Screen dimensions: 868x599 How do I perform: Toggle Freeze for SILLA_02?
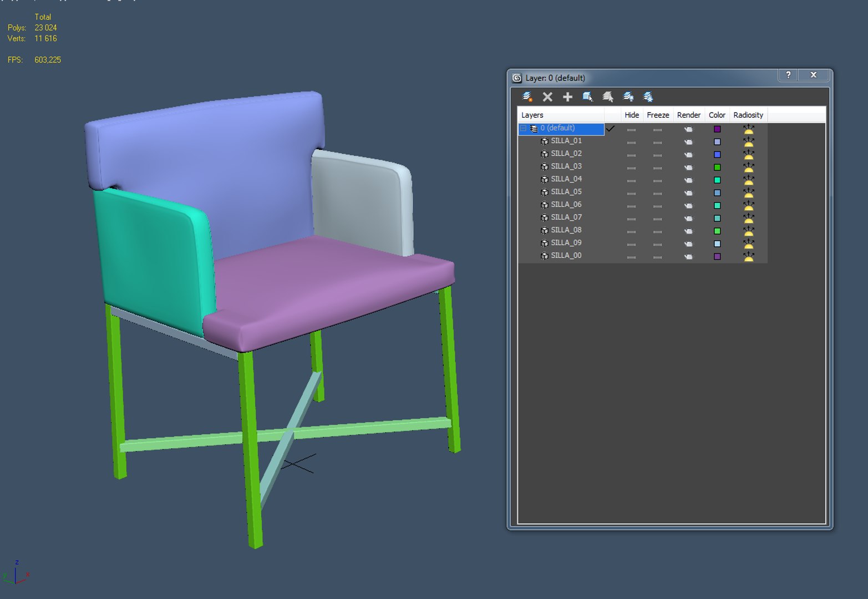pyautogui.click(x=657, y=155)
